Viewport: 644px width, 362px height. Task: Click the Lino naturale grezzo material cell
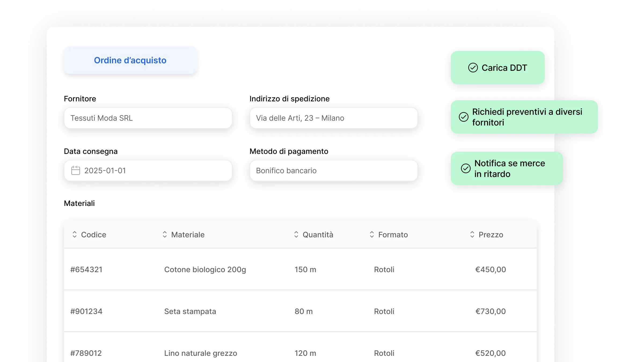tap(200, 353)
